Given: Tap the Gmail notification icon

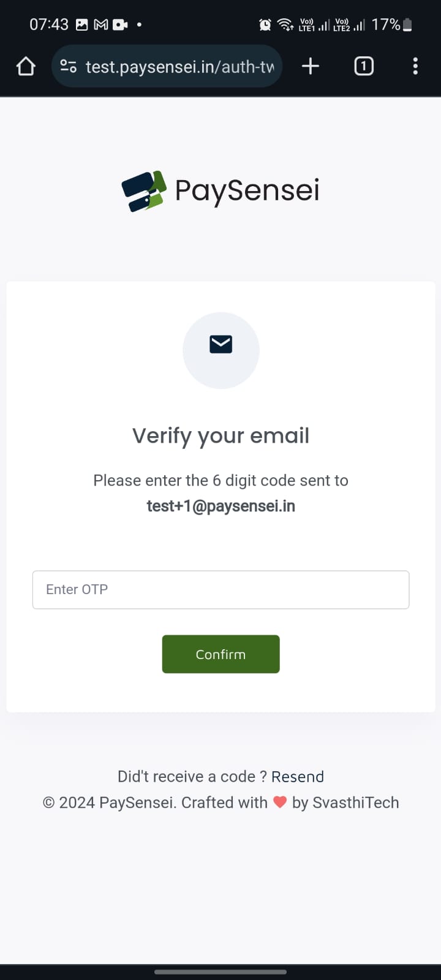Looking at the screenshot, I should [101, 24].
